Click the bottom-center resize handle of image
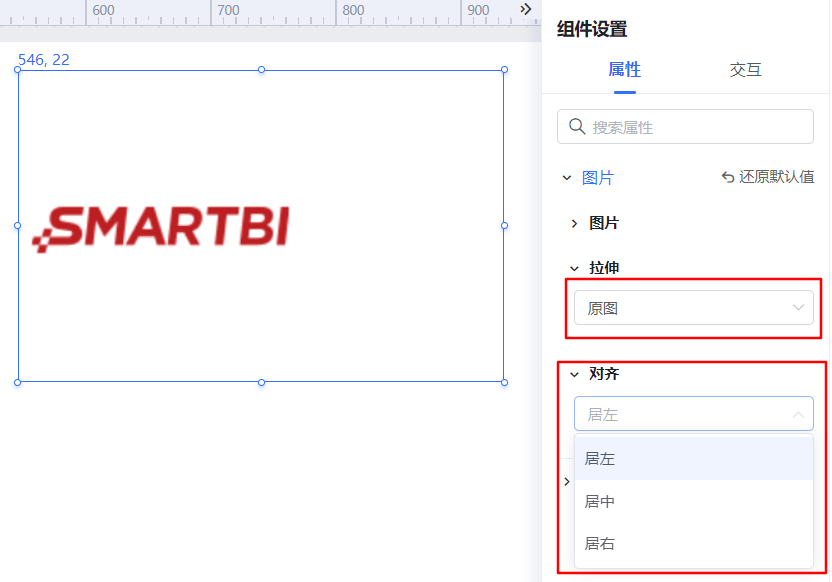 point(261,383)
